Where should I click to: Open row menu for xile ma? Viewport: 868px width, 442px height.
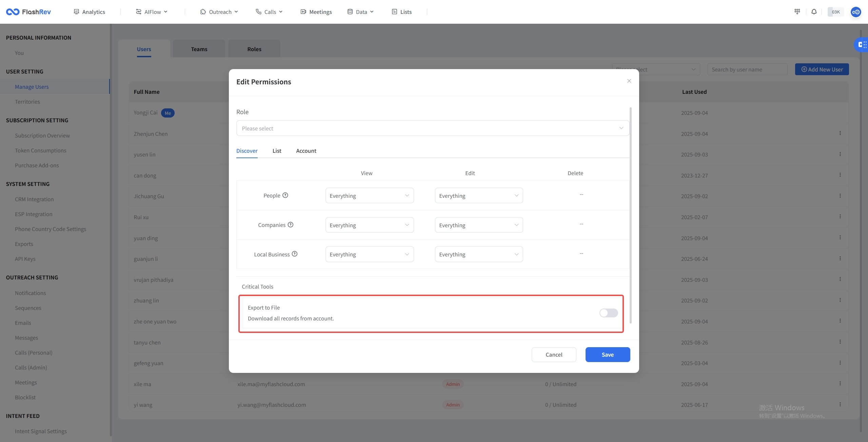click(840, 383)
